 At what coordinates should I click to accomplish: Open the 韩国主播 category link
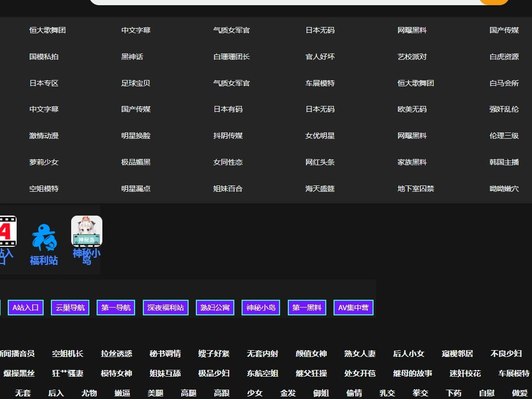pos(504,162)
